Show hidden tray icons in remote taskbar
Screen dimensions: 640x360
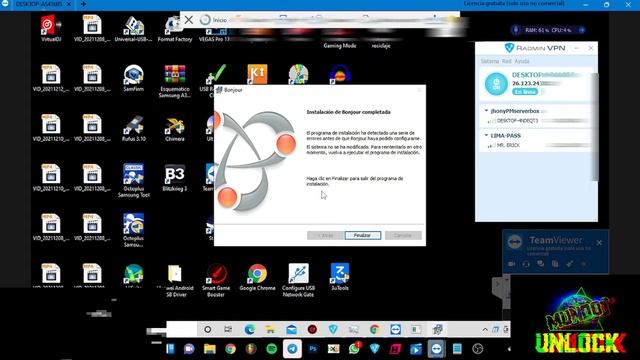click(x=485, y=329)
